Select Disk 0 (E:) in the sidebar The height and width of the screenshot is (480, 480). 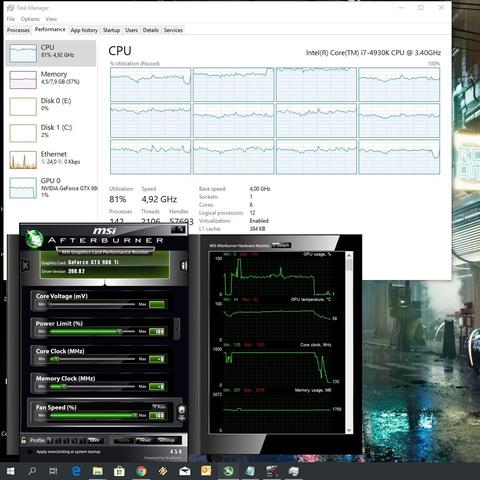[x=51, y=106]
